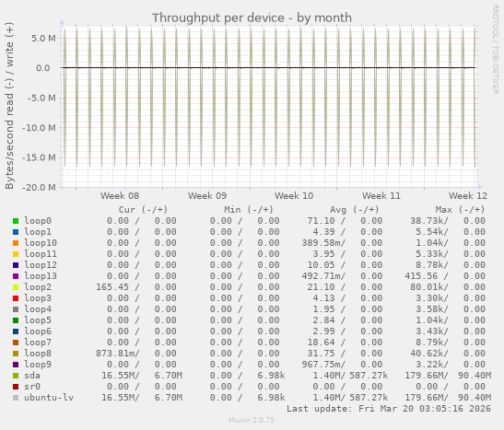The height and width of the screenshot is (430, 504).
Task: Select the loop2 device label
Action: (x=38, y=287)
